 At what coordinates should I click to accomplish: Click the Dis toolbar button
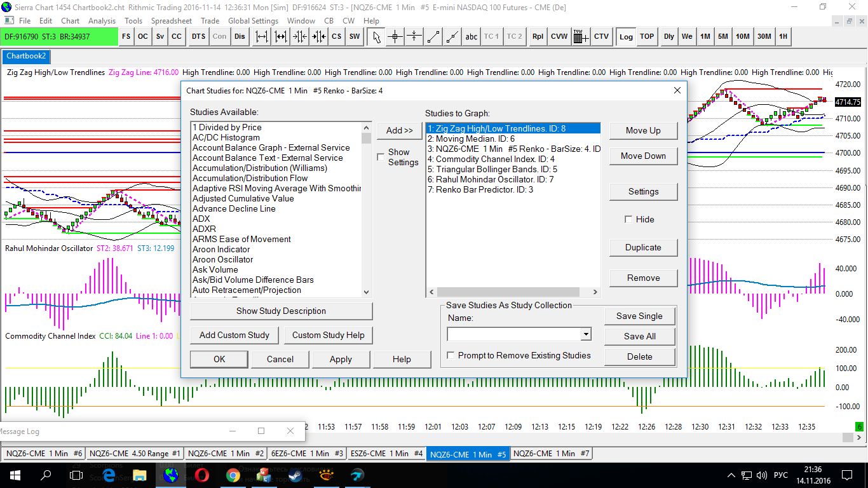pyautogui.click(x=240, y=36)
